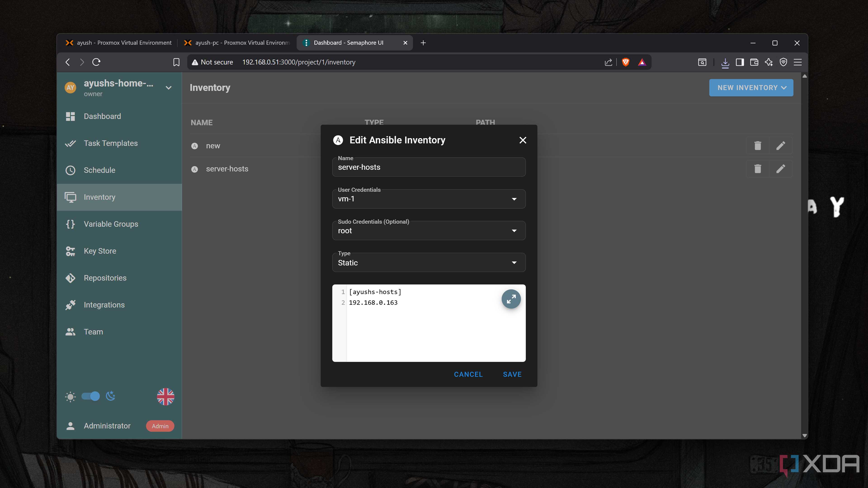The height and width of the screenshot is (488, 868).
Task: Open Key Store section
Action: (x=119, y=251)
